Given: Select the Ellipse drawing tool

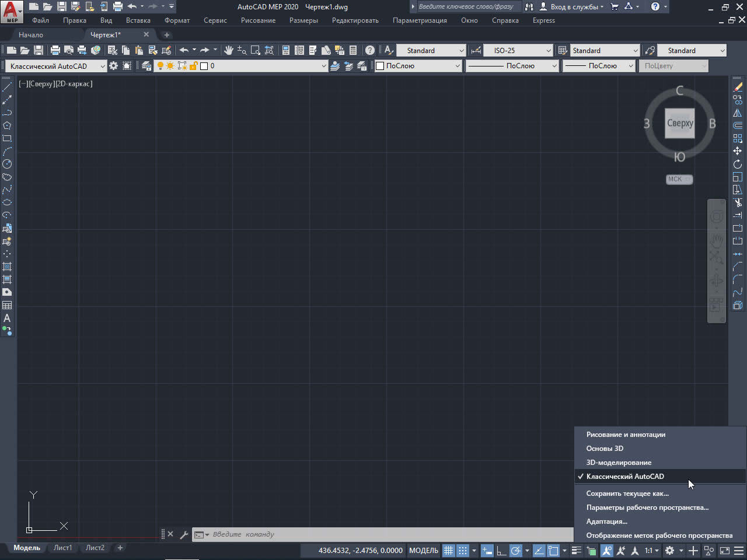Looking at the screenshot, I should click(x=7, y=202).
